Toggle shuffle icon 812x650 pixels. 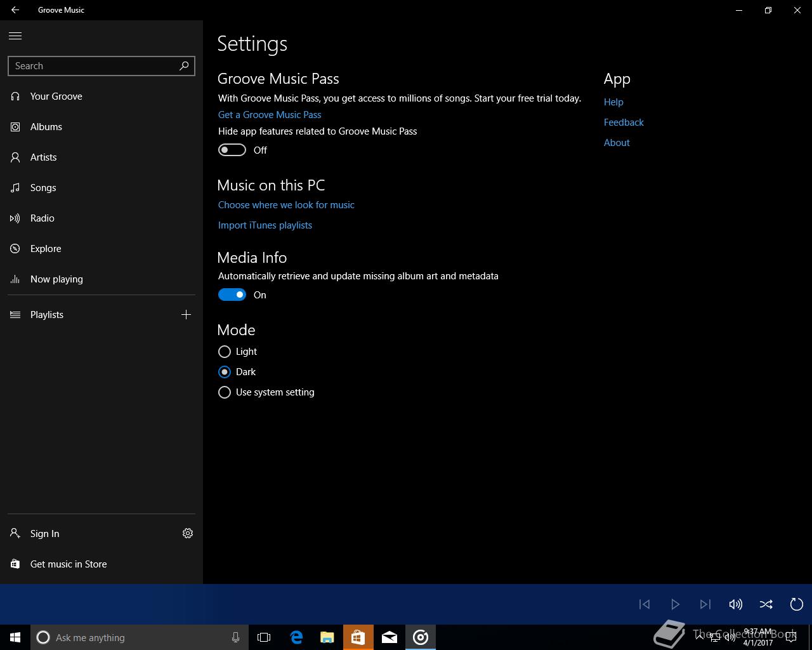tap(766, 604)
